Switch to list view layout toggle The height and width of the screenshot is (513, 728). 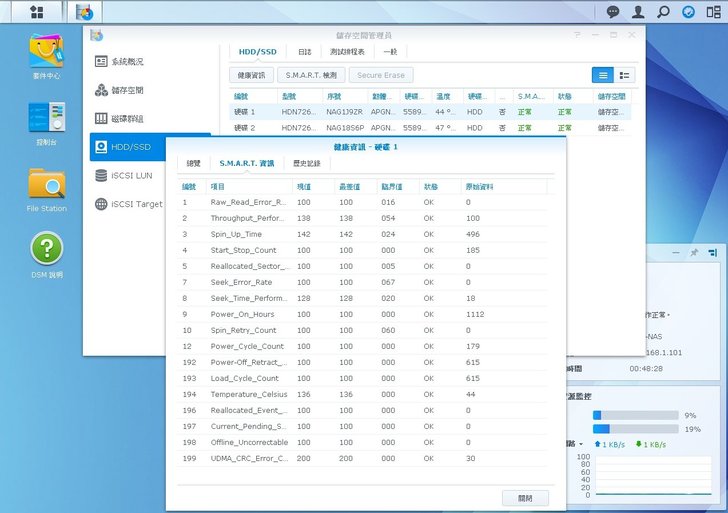point(602,75)
